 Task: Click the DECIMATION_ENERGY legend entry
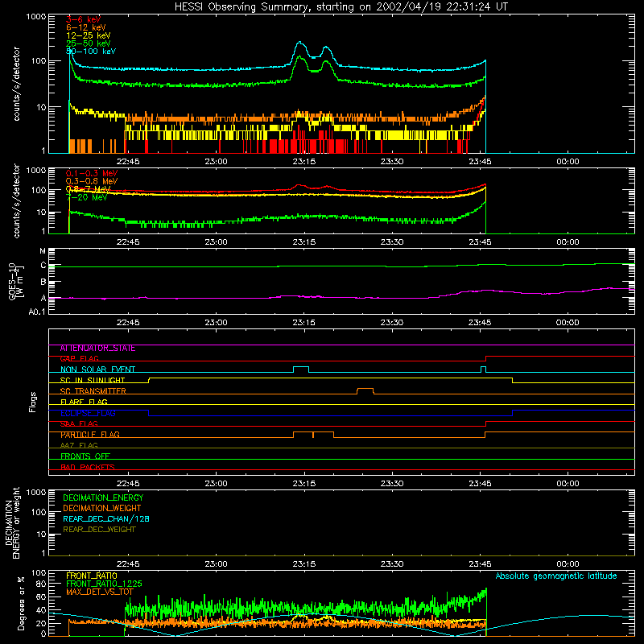click(x=103, y=497)
